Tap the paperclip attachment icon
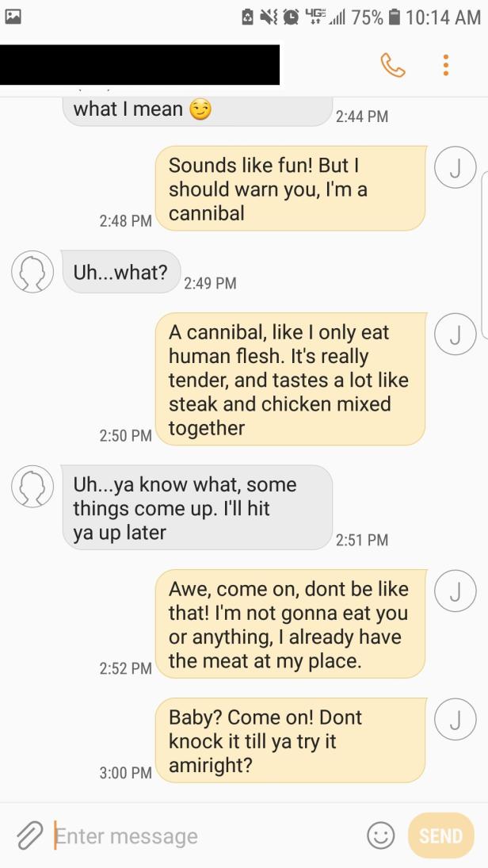The width and height of the screenshot is (488, 868). pos(29,835)
